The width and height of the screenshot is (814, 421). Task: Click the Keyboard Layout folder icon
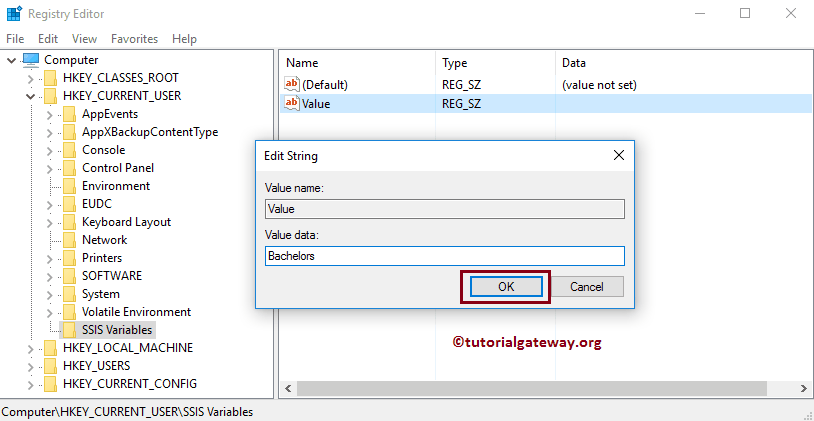pyautogui.click(x=69, y=222)
